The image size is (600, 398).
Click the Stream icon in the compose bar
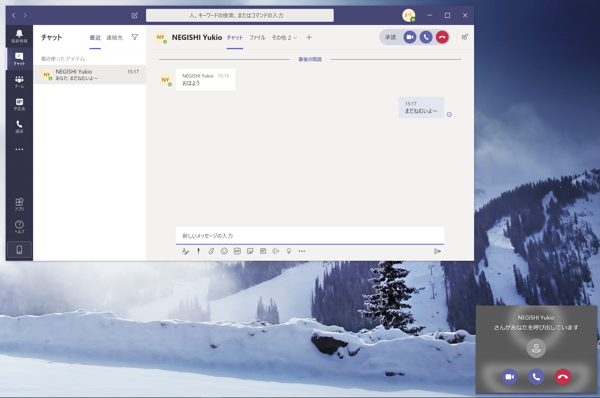pos(276,251)
